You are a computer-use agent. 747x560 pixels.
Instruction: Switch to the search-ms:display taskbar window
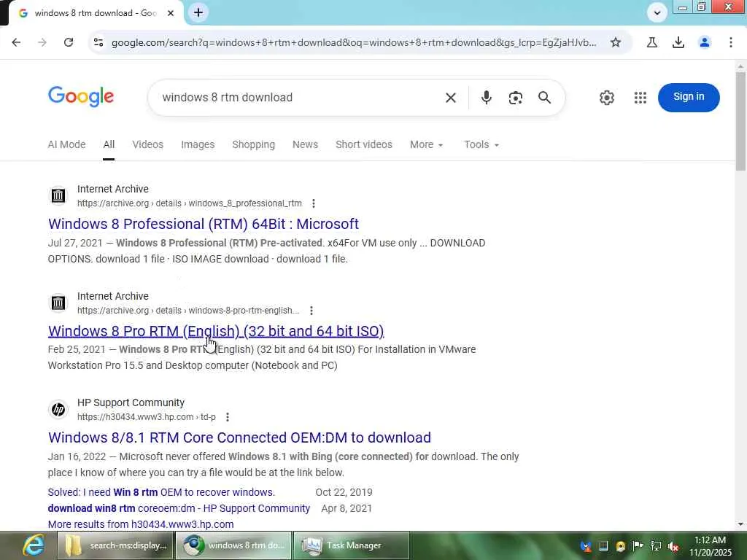[x=116, y=545]
